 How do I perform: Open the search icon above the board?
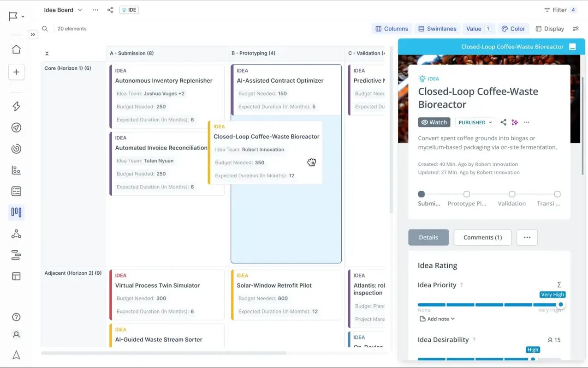(45, 28)
